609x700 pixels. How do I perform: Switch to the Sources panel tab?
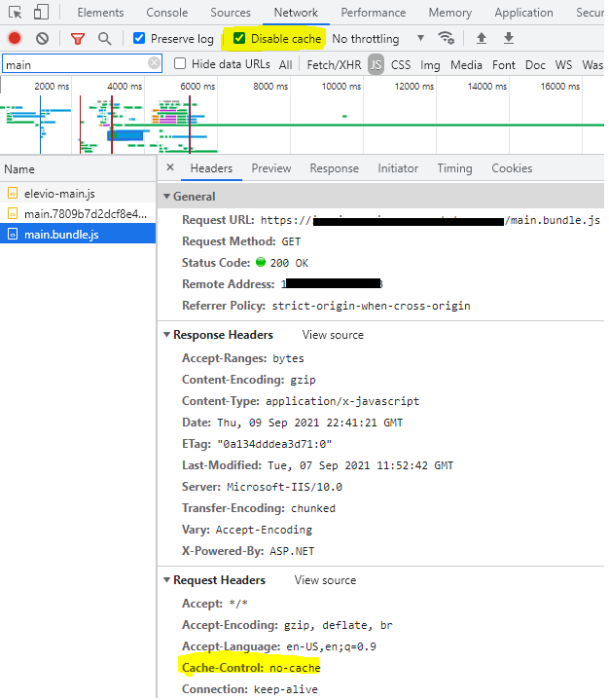[x=231, y=13]
